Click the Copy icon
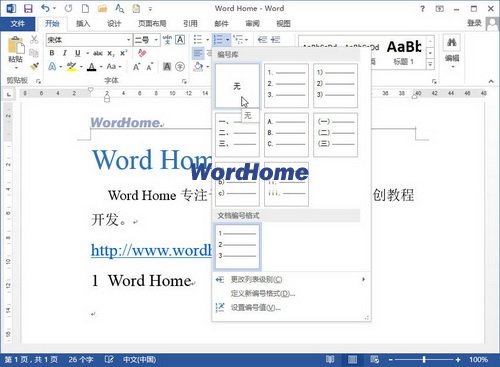This screenshot has height=367, width=500. 34,53
